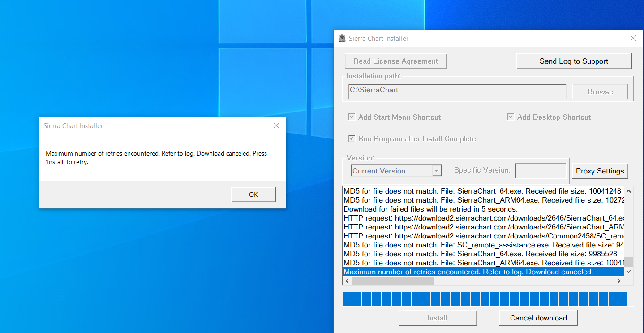Select the last SierraChart_ARM64.exe MD5 mismatch line

(x=483, y=263)
